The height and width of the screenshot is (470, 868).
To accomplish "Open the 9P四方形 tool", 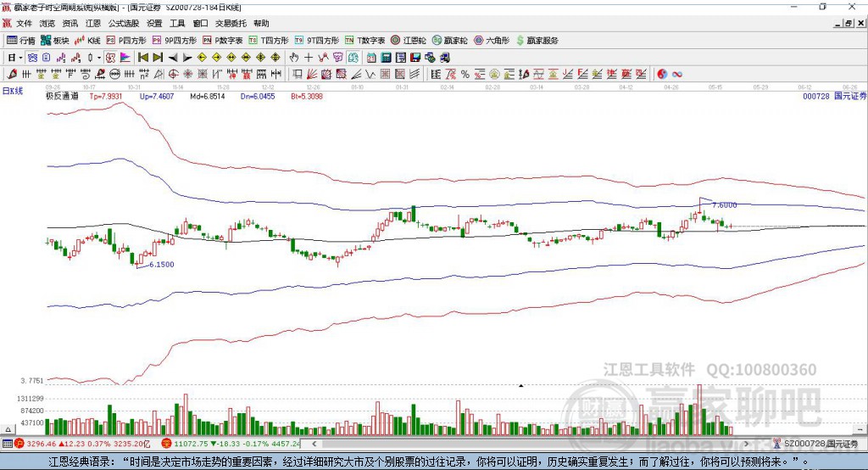I will (x=175, y=41).
